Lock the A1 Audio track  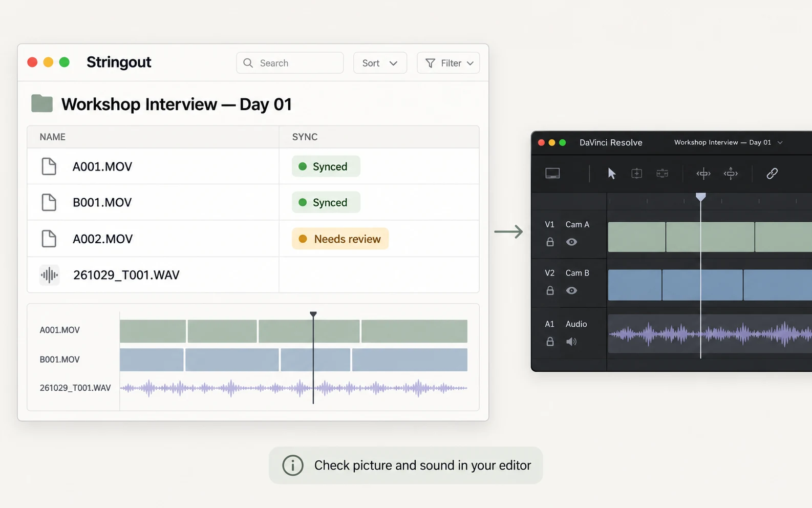point(550,341)
